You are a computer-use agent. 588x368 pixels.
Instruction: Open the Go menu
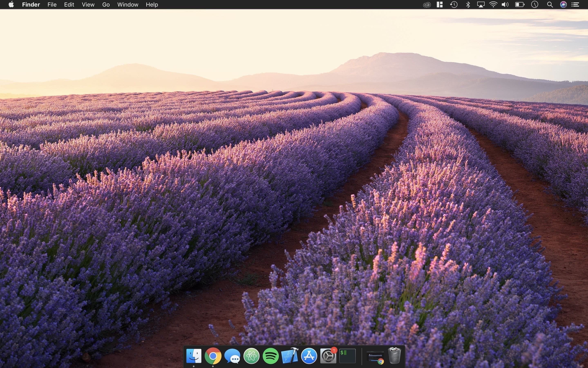pyautogui.click(x=106, y=5)
